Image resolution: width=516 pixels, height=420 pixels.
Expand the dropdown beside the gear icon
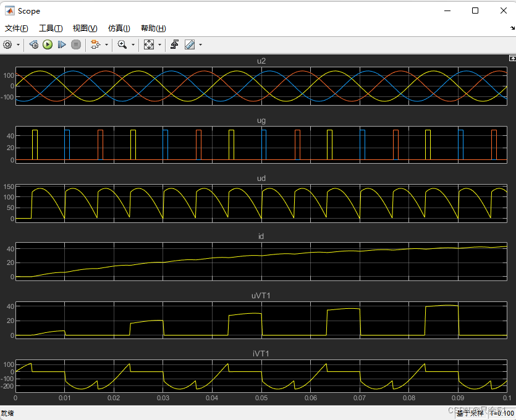click(18, 44)
